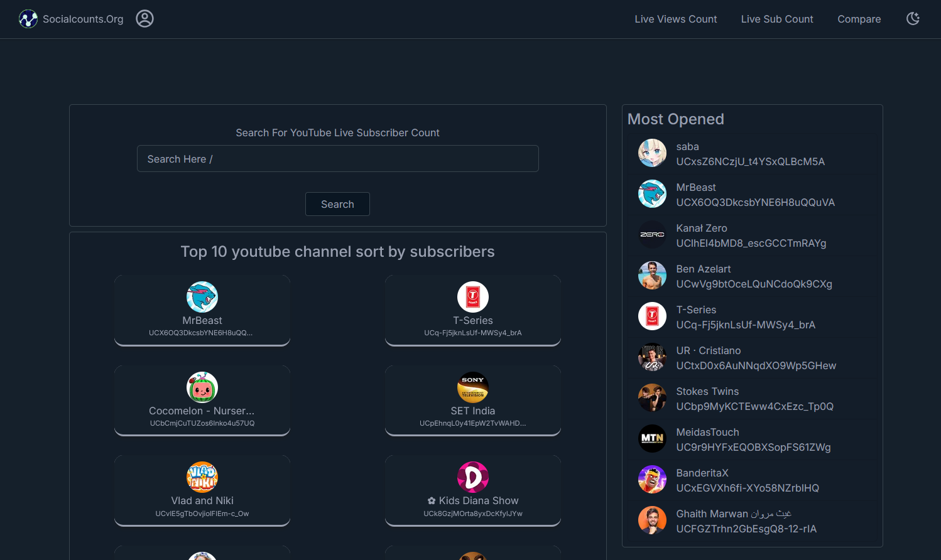Select Ben Azelart in Most Opened list
Screen dimensions: 941x560
click(704, 269)
